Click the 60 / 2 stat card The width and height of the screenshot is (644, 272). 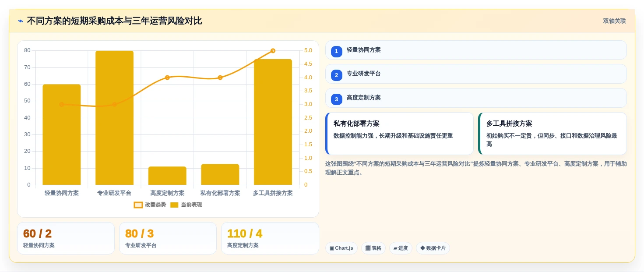point(66,238)
